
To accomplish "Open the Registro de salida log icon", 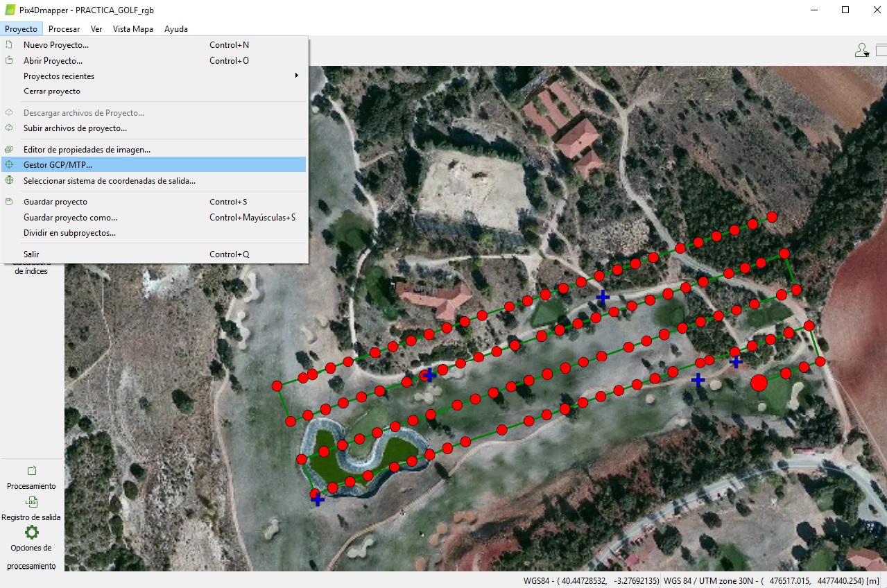I will click(x=31, y=502).
